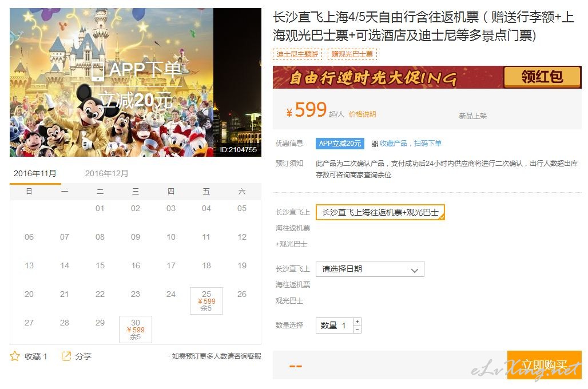Click the ¥599 starting price
Screen dimensions: 588x389
click(307, 110)
